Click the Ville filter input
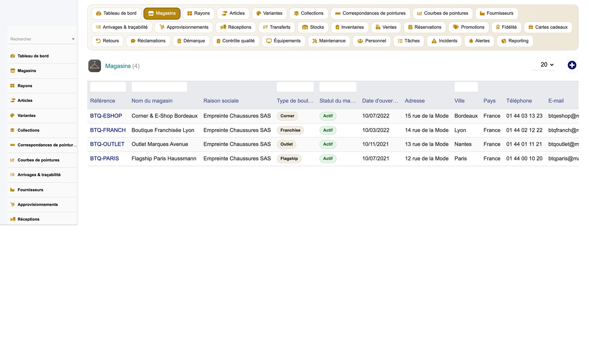The image size is (589, 364). click(x=466, y=87)
